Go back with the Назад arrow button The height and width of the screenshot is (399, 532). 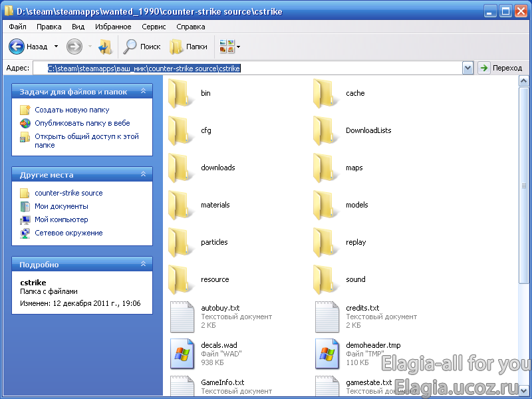tap(16, 47)
